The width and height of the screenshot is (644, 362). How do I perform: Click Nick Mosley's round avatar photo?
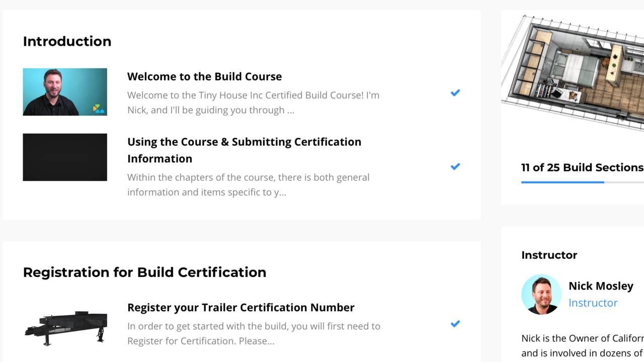tap(541, 294)
